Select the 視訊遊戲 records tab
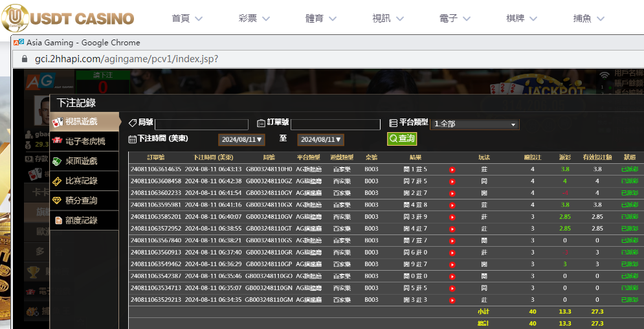 coord(85,122)
